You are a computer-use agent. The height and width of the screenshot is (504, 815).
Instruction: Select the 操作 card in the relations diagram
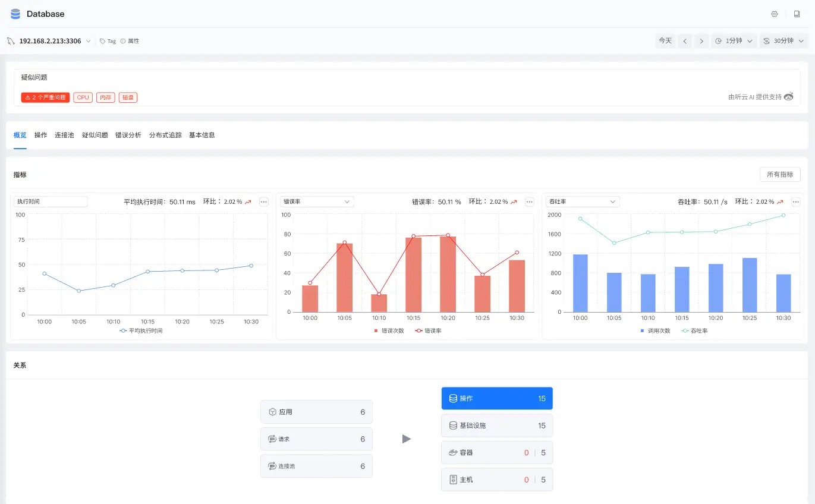pyautogui.click(x=497, y=398)
